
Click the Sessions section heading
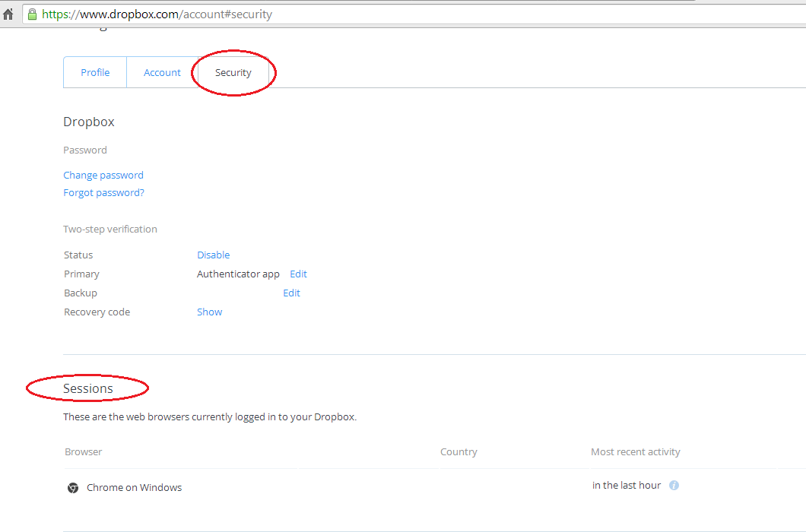click(x=88, y=389)
